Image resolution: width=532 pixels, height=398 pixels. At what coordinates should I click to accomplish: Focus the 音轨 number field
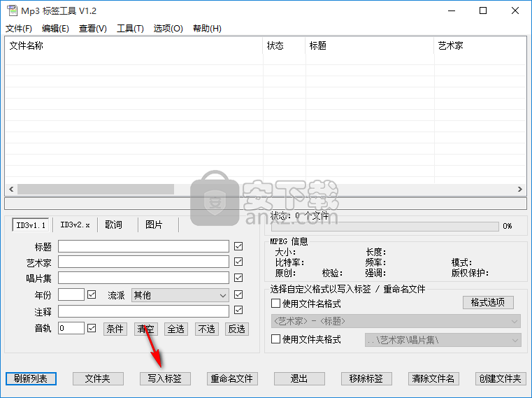(x=71, y=328)
